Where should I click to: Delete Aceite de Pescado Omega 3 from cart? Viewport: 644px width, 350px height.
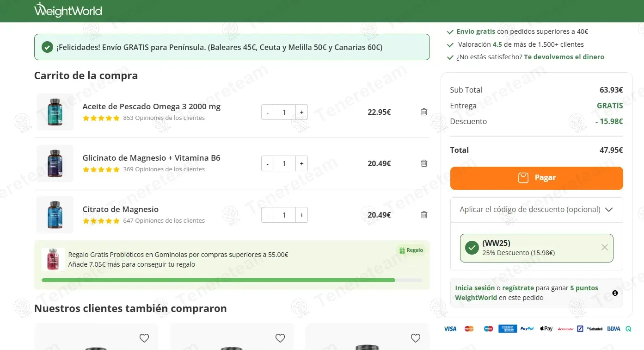coord(424,112)
